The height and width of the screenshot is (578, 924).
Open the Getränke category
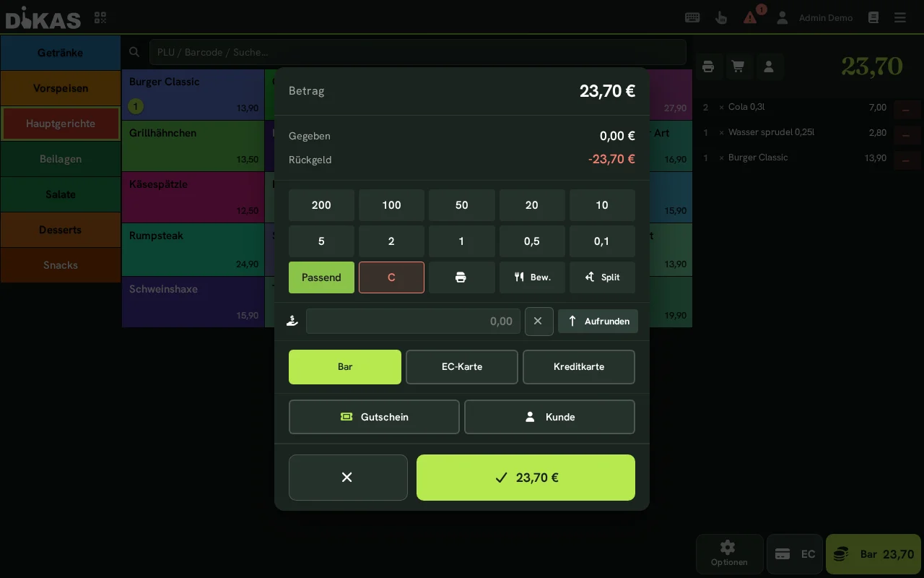coord(61,53)
